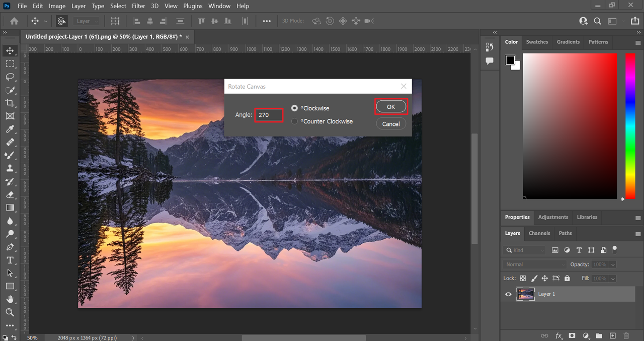The width and height of the screenshot is (644, 341).
Task: Open the Layer auto-select dropdown
Action: [87, 21]
